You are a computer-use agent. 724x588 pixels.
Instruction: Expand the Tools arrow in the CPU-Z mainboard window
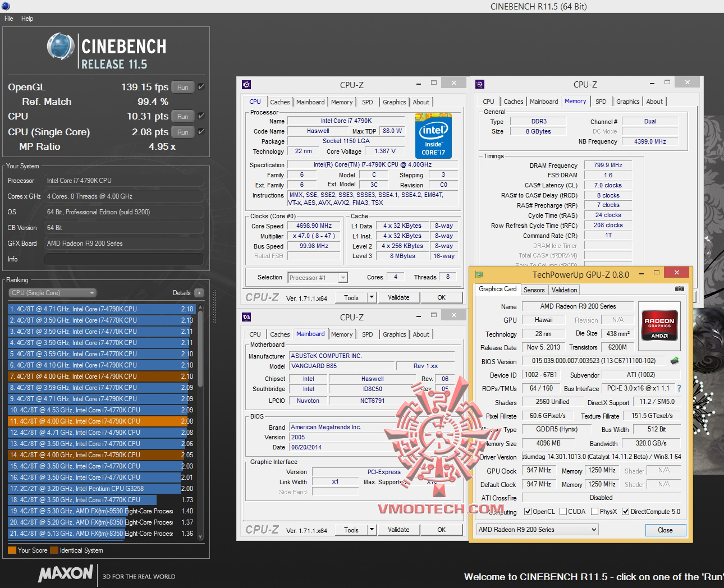372,530
